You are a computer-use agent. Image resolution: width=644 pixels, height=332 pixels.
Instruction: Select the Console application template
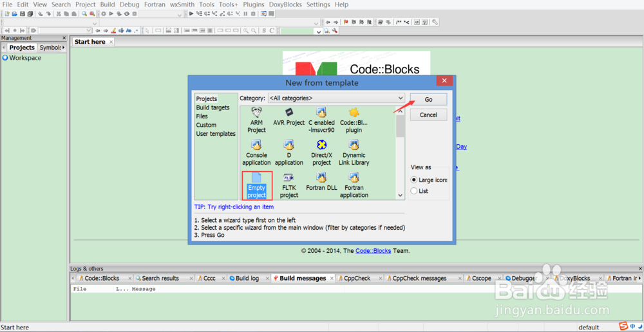tap(257, 152)
